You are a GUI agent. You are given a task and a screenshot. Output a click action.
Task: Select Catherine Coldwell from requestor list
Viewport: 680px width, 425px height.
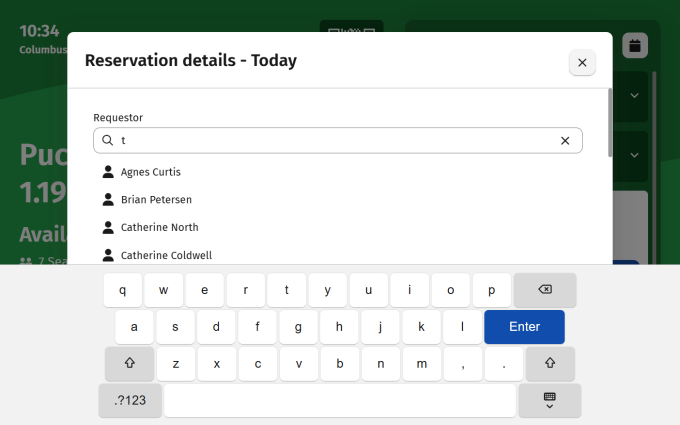(166, 255)
